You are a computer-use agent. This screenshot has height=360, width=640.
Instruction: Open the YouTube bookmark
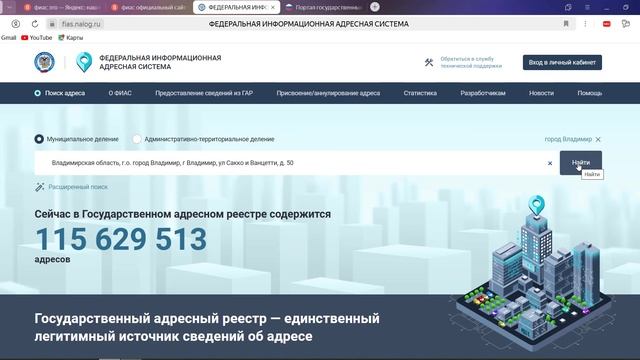pyautogui.click(x=37, y=38)
